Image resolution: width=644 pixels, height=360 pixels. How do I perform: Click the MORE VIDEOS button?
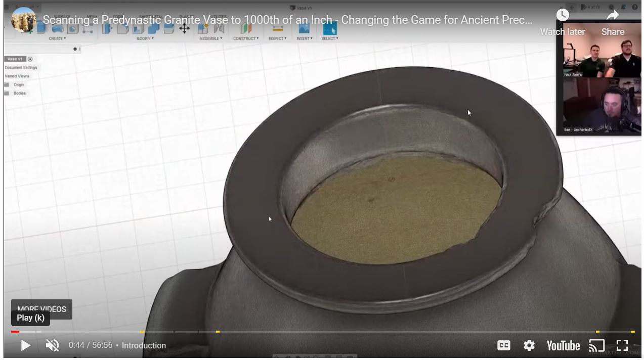point(41,308)
